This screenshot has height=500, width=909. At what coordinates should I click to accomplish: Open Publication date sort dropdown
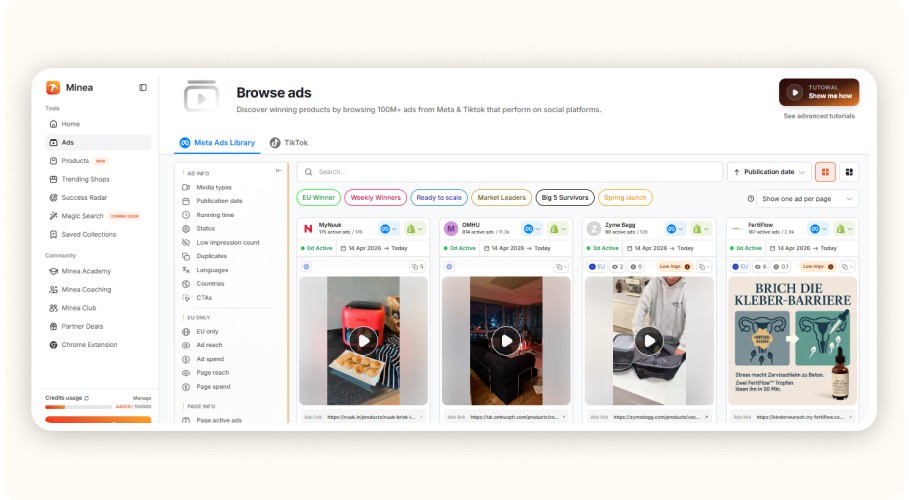pyautogui.click(x=769, y=172)
